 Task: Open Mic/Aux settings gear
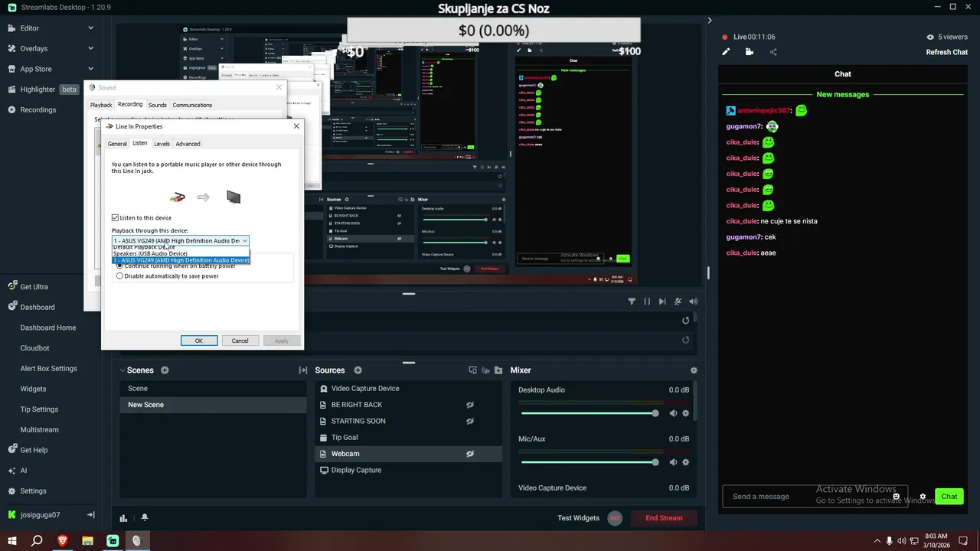pos(685,462)
